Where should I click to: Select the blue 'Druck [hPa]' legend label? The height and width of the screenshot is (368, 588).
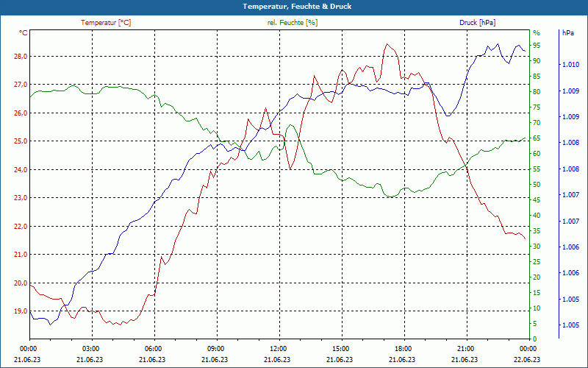[x=477, y=23]
